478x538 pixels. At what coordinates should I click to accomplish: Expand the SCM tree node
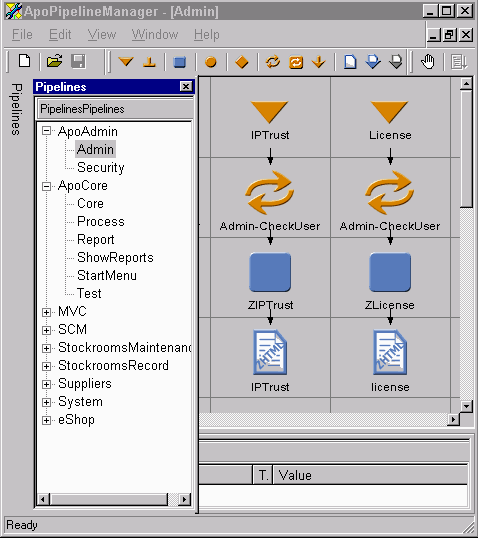click(x=46, y=330)
